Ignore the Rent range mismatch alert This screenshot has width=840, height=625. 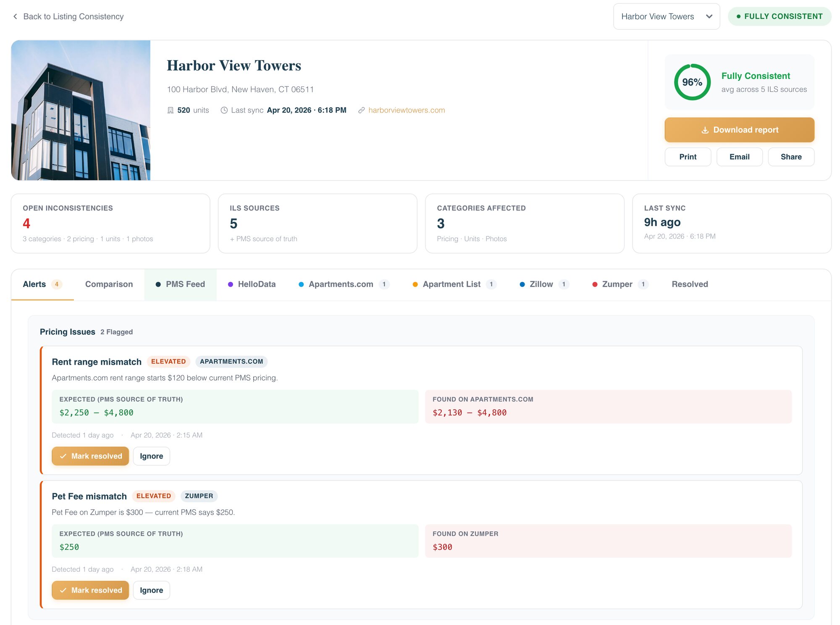[151, 456]
